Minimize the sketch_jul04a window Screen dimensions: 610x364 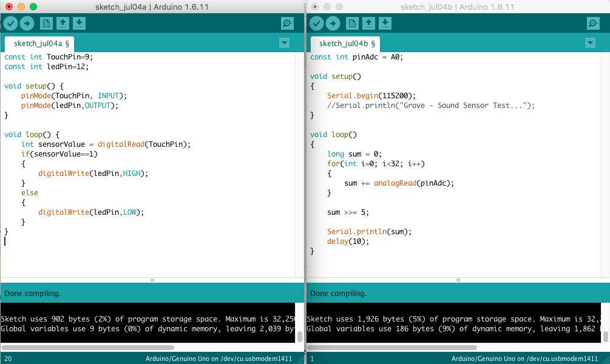(21, 7)
